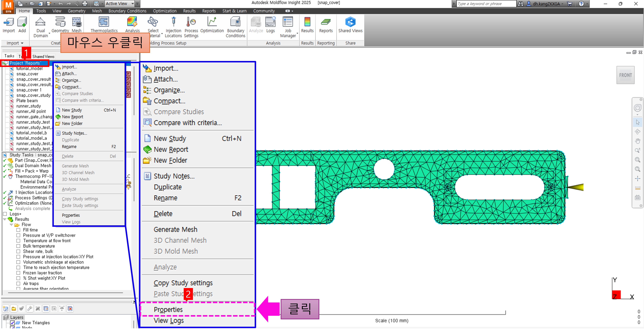Viewport: 644px width, 329px height.
Task: Open the ribbon display options dropdown after Community
Action: click(x=292, y=11)
